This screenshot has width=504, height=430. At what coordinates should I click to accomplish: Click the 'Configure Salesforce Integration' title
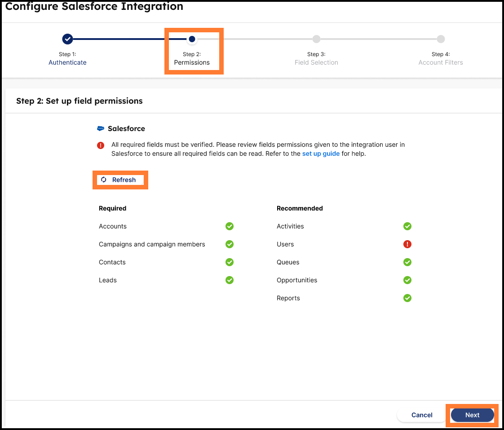[x=94, y=6]
